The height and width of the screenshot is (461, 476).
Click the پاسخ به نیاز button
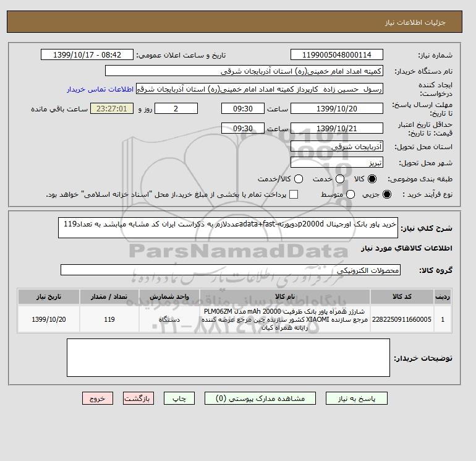357,399
